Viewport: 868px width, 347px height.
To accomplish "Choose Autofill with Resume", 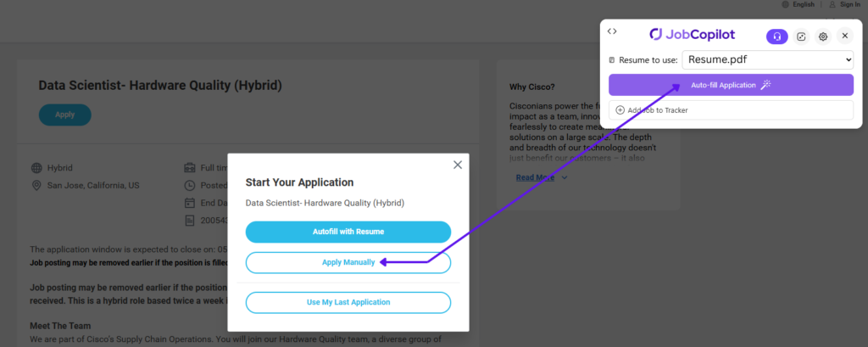I will [348, 232].
